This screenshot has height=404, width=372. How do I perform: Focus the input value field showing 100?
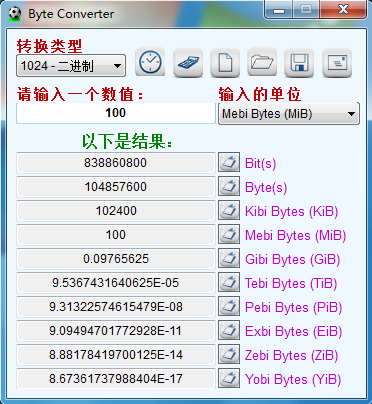click(x=116, y=113)
